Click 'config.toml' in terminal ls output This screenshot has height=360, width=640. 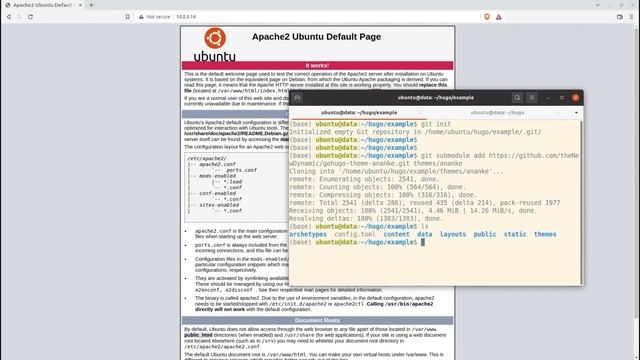tap(355, 234)
